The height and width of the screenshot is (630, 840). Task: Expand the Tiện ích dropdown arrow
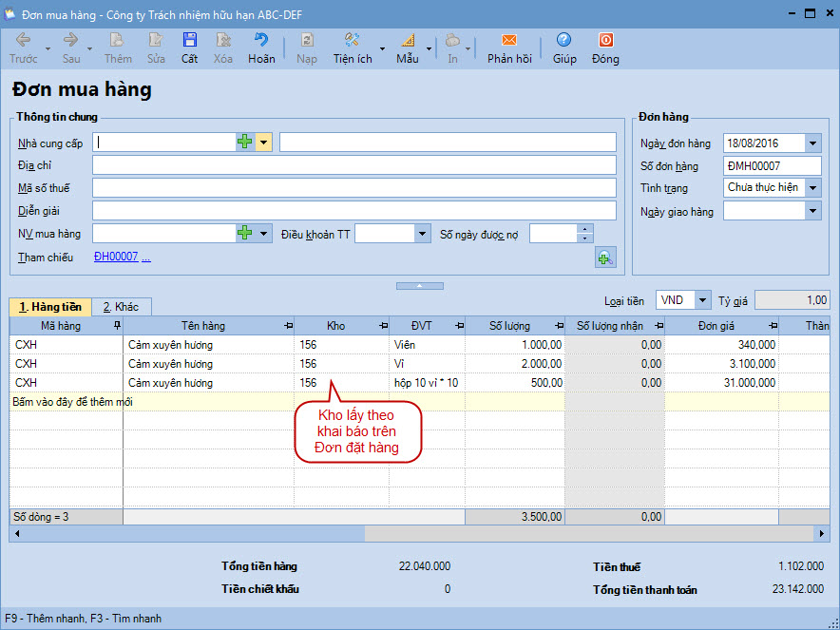pos(383,48)
